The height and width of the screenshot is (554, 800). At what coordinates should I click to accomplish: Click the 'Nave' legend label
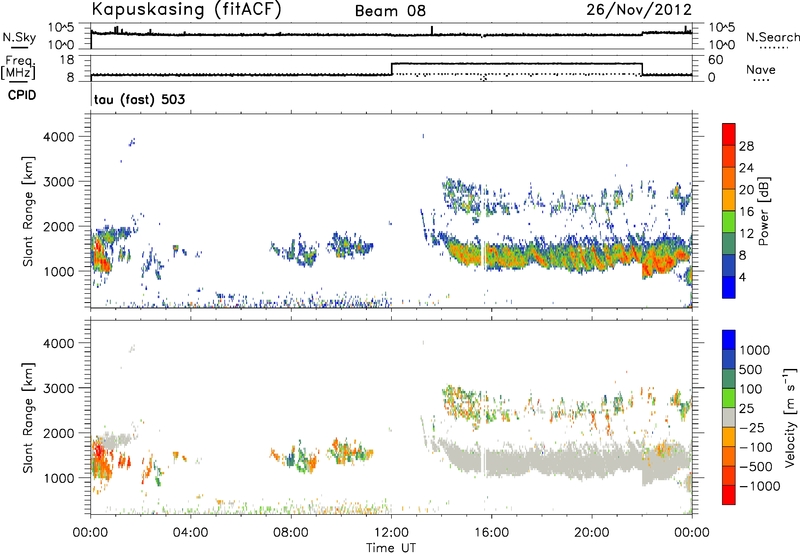coord(761,69)
